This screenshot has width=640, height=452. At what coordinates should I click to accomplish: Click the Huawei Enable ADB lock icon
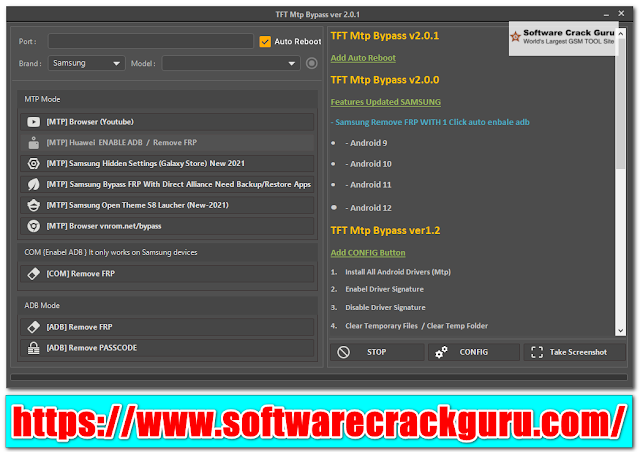(x=33, y=143)
